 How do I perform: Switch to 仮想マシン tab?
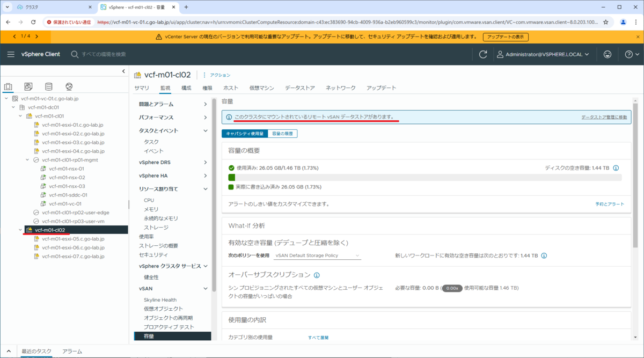click(x=262, y=87)
